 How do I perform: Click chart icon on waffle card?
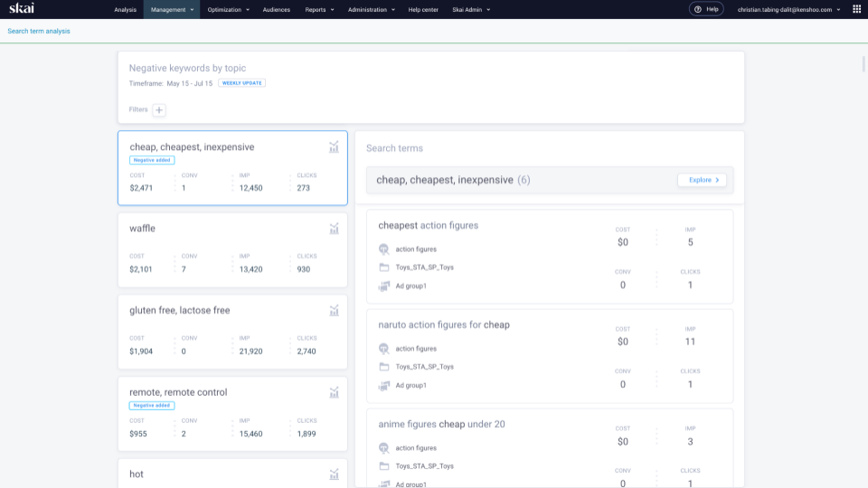[x=334, y=229]
